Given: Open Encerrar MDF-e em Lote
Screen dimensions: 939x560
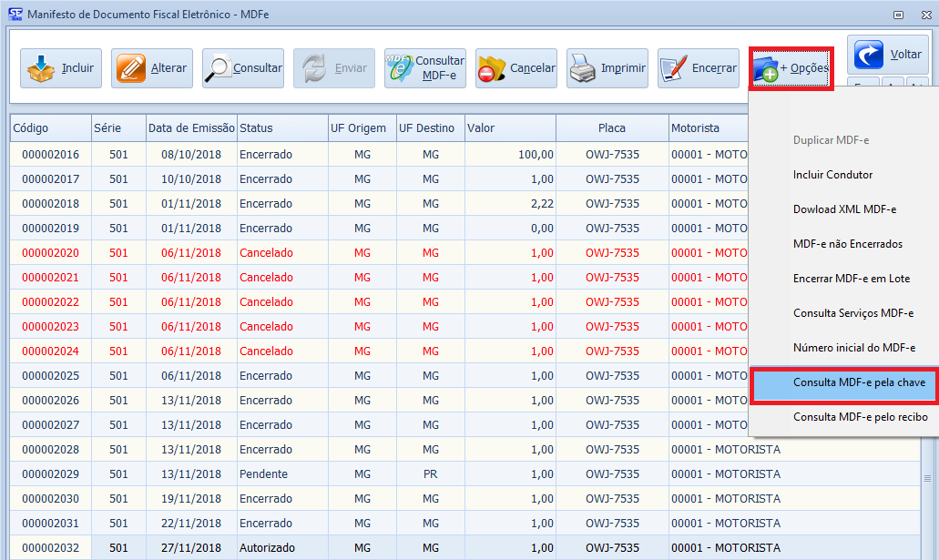Looking at the screenshot, I should pyautogui.click(x=851, y=279).
